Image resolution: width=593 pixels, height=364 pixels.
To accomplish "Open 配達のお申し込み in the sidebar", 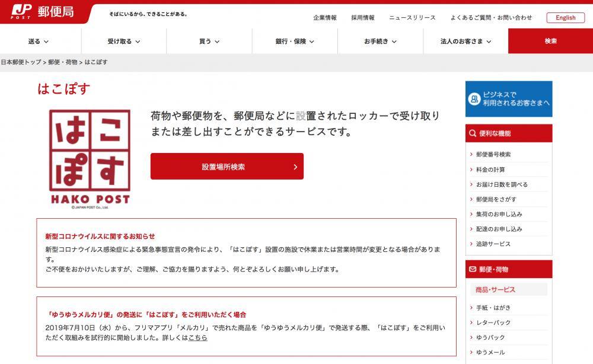I will point(499,229).
